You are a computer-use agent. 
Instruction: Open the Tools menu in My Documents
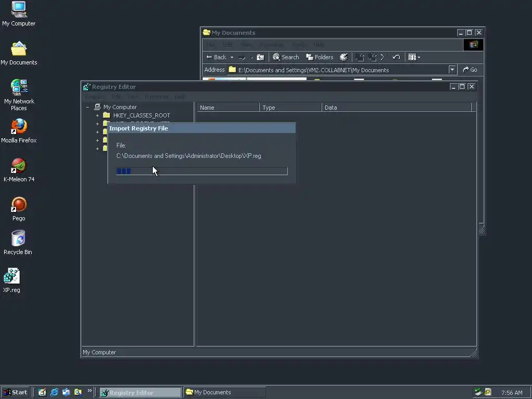click(299, 45)
